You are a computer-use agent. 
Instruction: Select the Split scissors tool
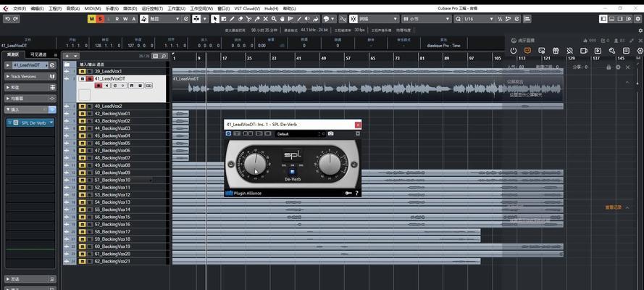(249, 19)
